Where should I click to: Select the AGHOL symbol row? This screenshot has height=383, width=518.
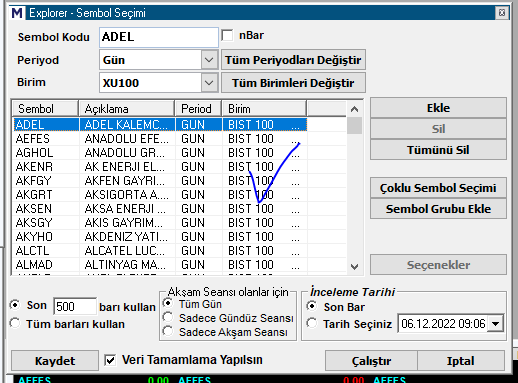coord(160,153)
